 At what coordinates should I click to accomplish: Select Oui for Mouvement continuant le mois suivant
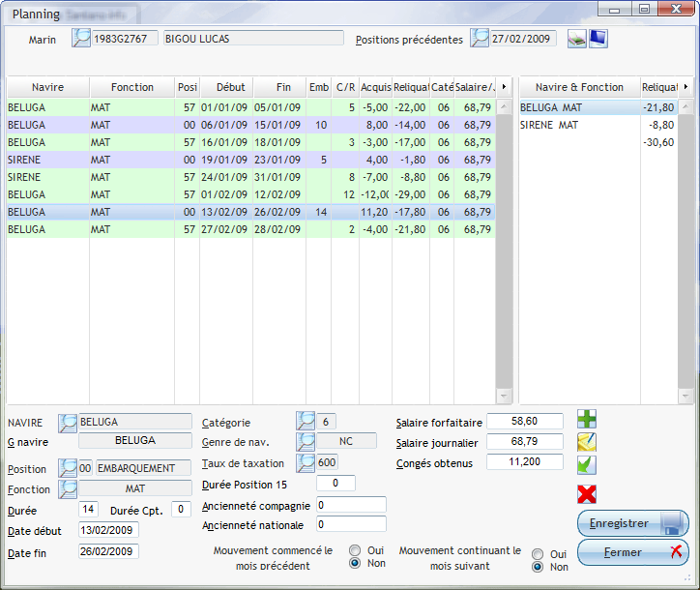point(538,553)
